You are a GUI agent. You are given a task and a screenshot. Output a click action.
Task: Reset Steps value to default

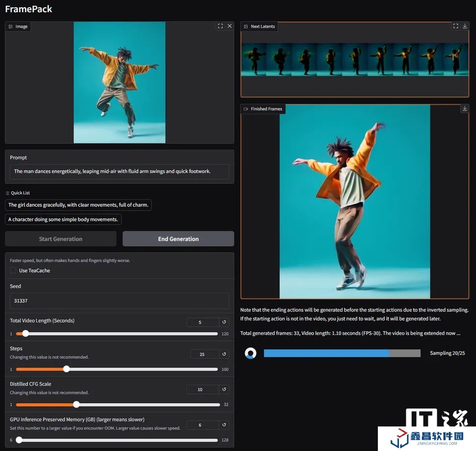click(x=224, y=354)
